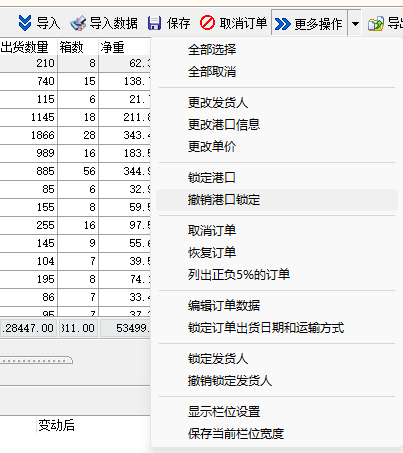Select box count cell 15

pos(78,81)
